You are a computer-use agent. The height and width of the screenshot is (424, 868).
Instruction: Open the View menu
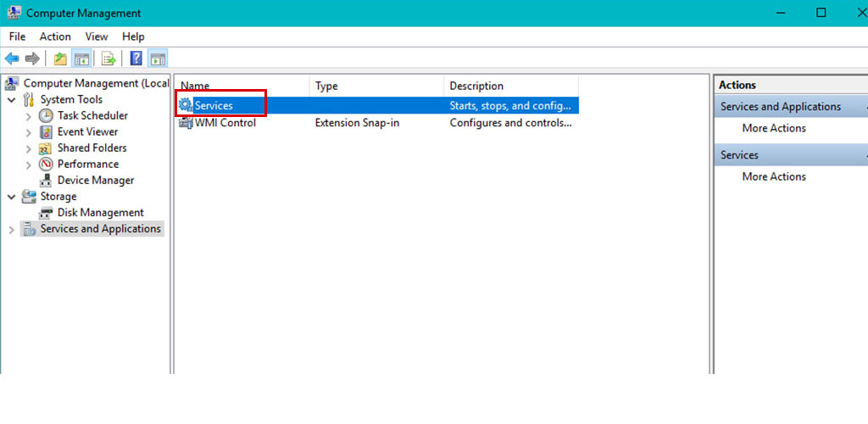tap(97, 36)
